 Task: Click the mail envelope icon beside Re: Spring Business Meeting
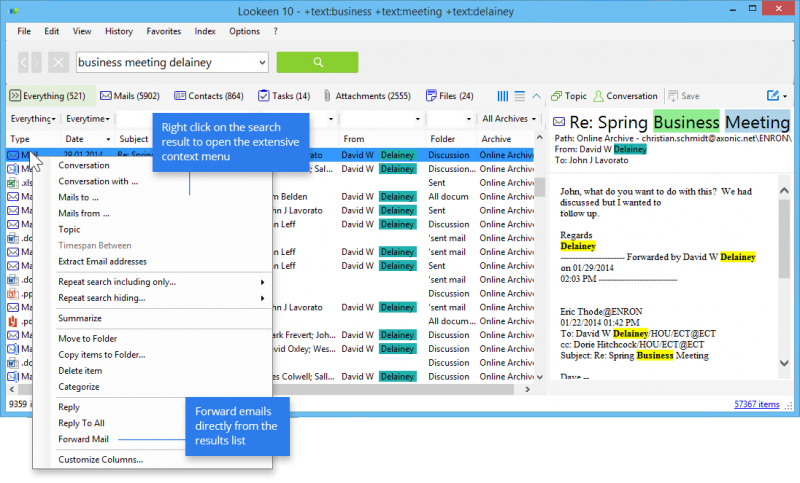pos(559,122)
